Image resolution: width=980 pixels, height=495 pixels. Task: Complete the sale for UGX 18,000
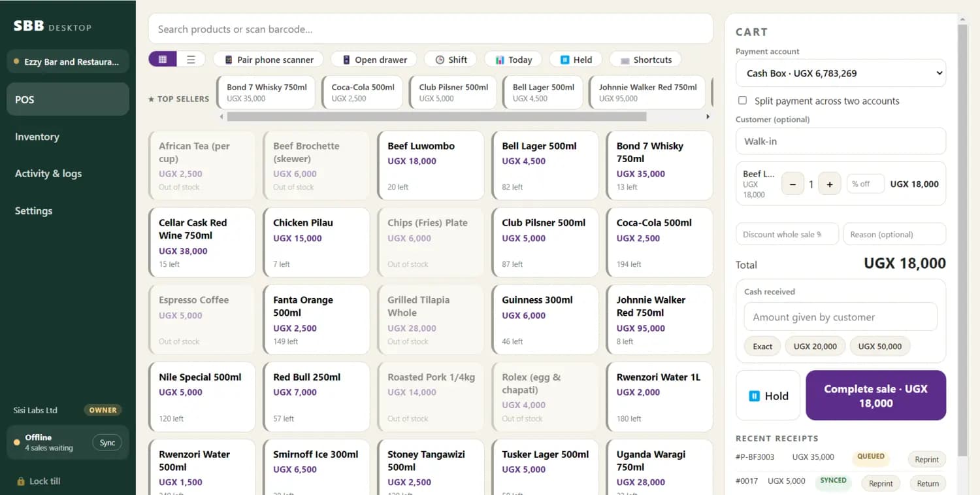click(876, 396)
